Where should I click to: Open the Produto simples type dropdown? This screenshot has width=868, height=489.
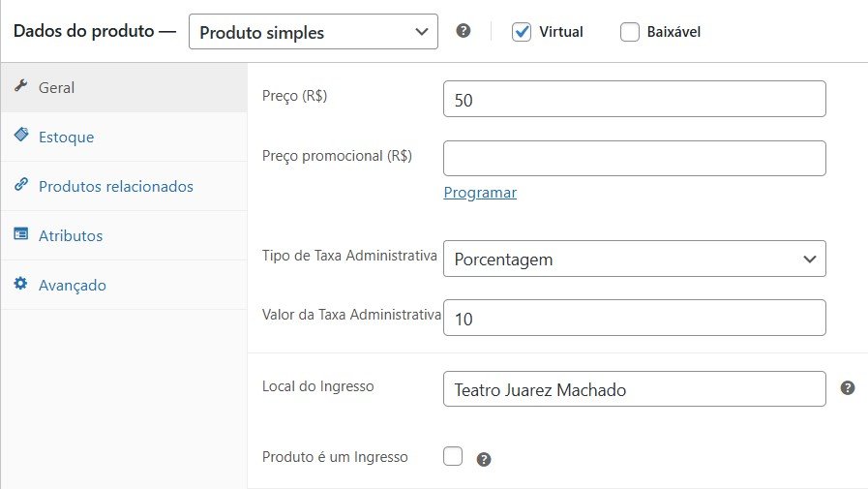coord(314,32)
